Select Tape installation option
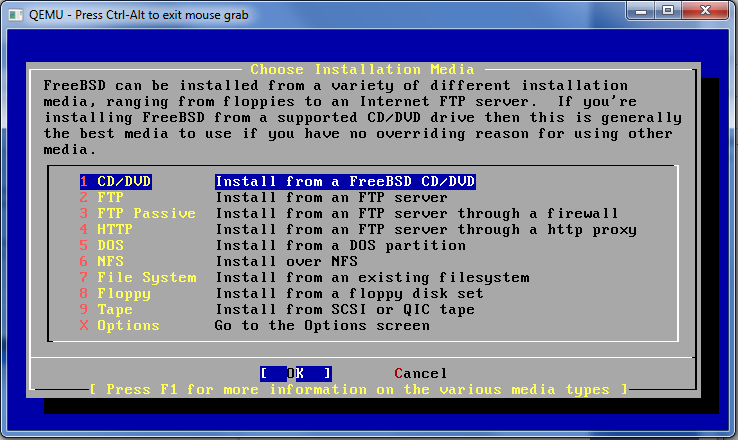Screen dimensions: 738x440 pos(106,310)
